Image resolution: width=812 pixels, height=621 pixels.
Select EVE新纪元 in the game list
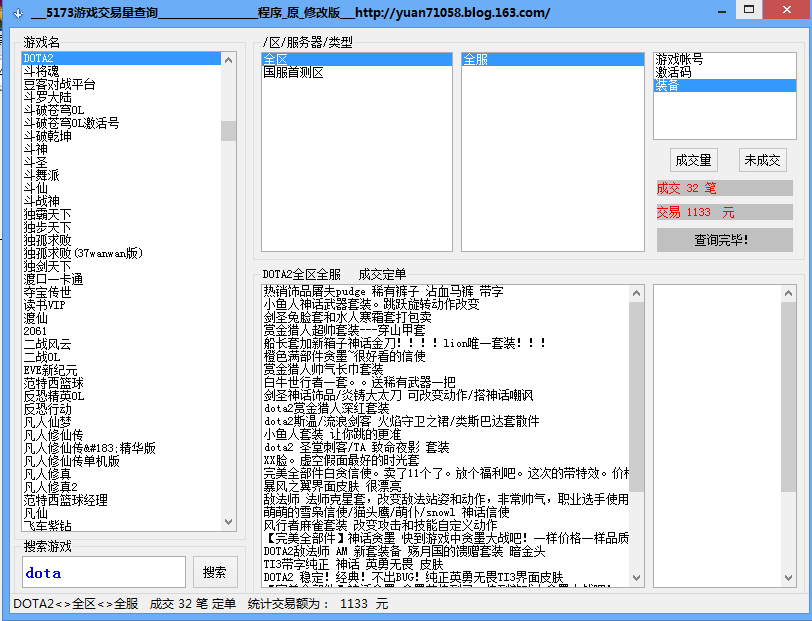[x=121, y=370]
